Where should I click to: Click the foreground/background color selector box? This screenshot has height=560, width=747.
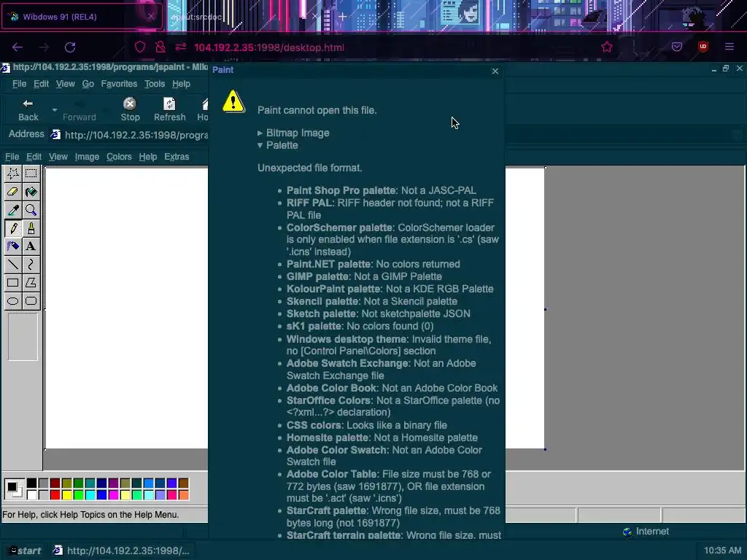click(x=14, y=489)
